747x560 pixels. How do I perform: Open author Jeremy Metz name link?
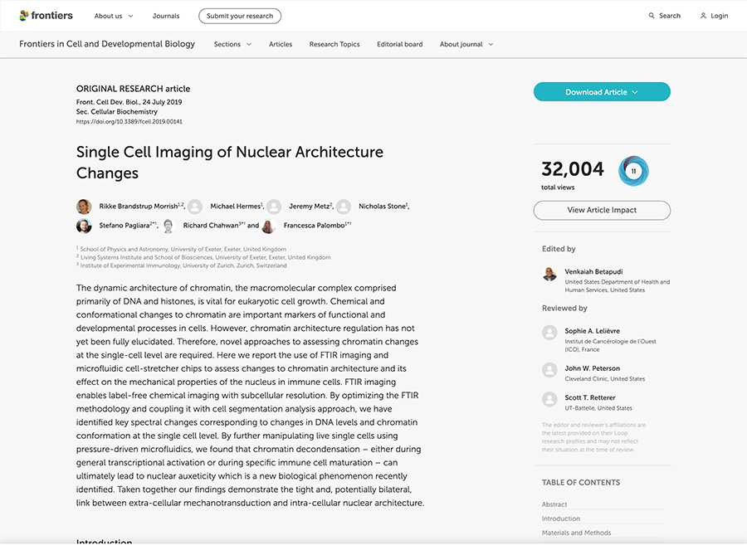pos(310,207)
